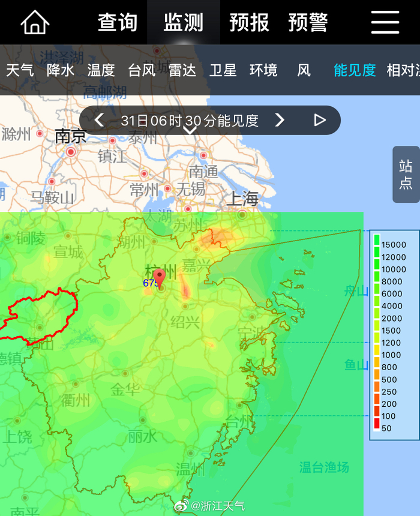Select the 相对湿度 category
Image resolution: width=420 pixels, height=516 pixels.
click(403, 70)
